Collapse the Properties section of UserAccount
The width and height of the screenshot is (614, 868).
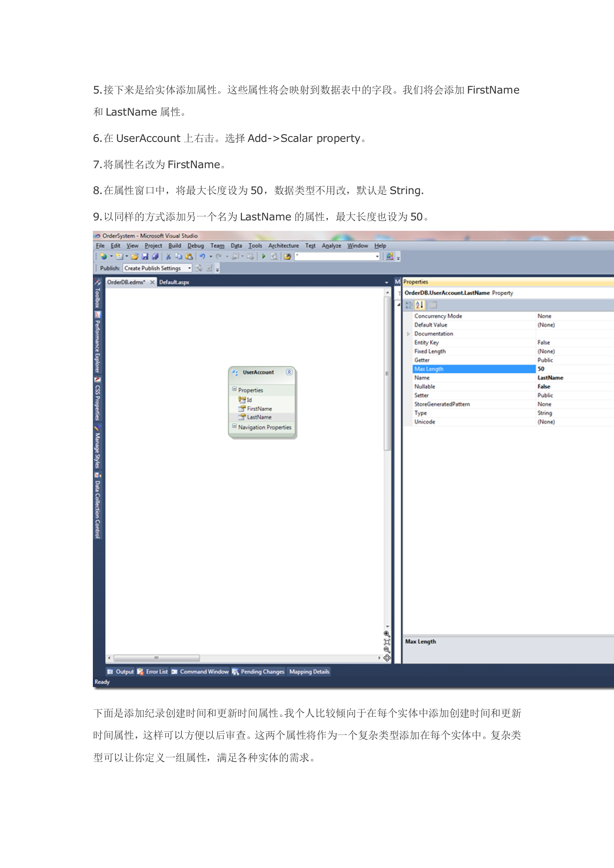pos(234,389)
